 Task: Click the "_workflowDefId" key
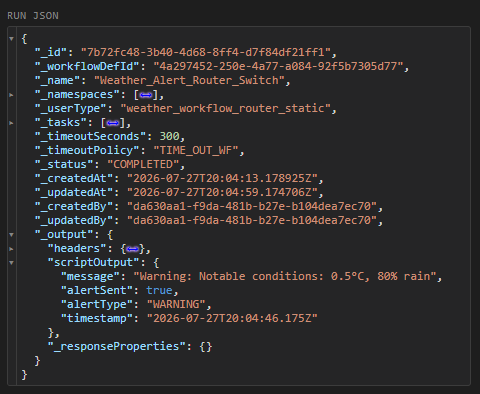point(87,66)
